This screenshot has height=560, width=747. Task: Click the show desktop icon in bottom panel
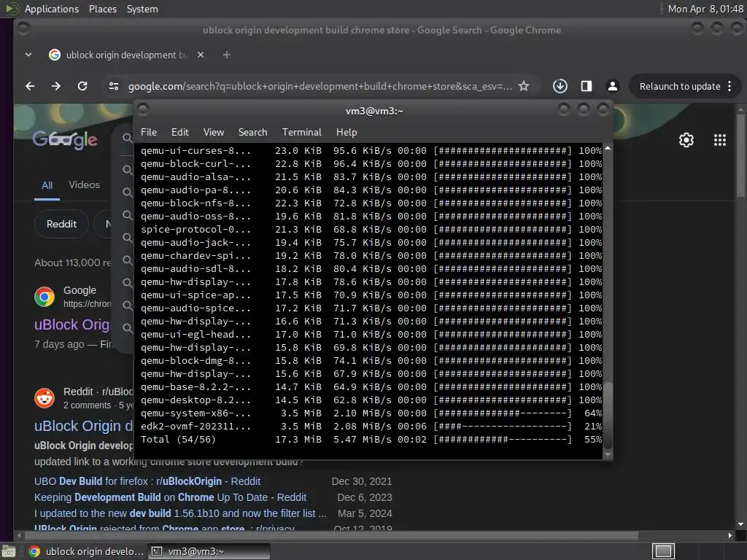tap(9, 551)
